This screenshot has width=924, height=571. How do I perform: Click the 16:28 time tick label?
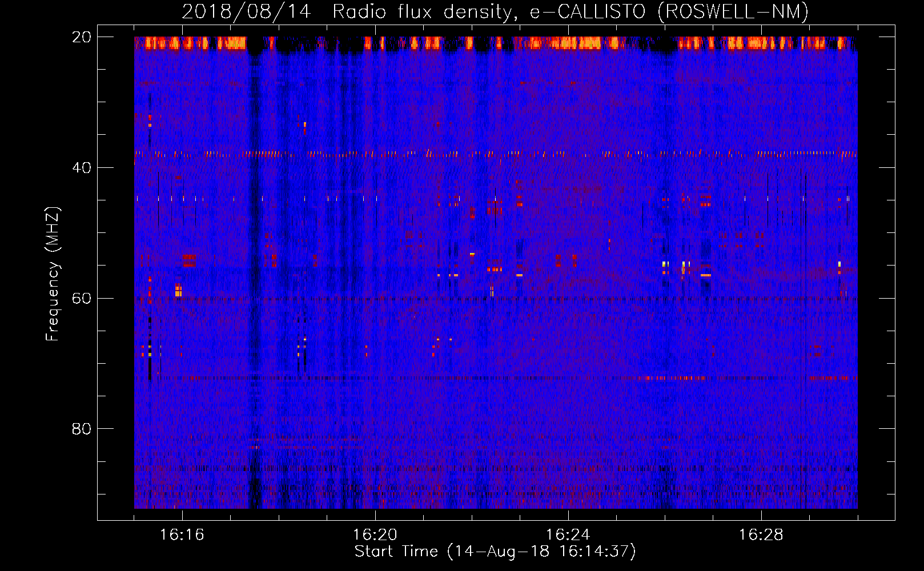pyautogui.click(x=761, y=535)
